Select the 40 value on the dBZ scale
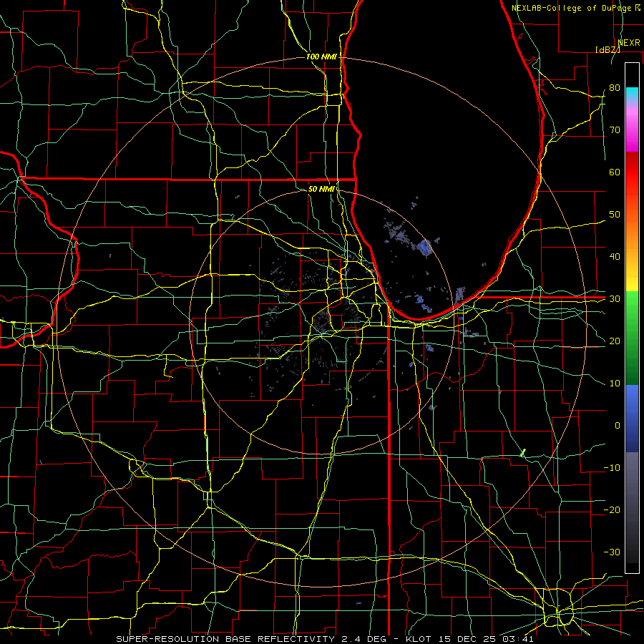Screen dimensions: 644x644 pyautogui.click(x=615, y=256)
